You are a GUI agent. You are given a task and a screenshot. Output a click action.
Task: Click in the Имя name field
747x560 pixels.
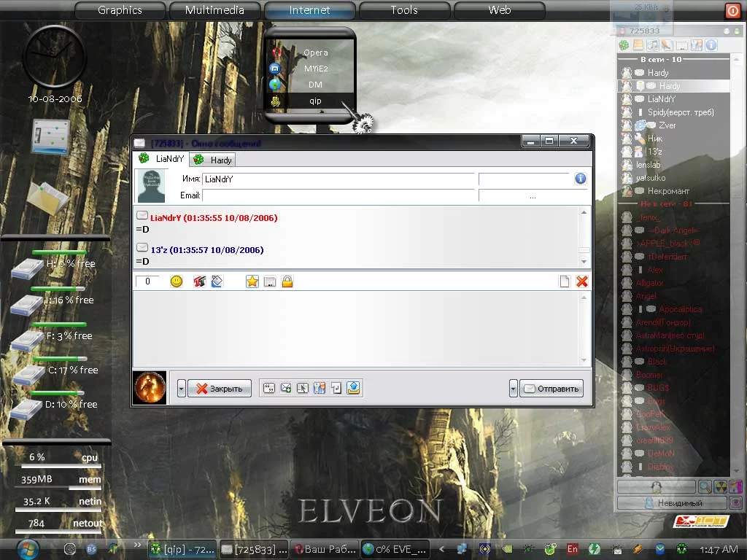point(338,179)
